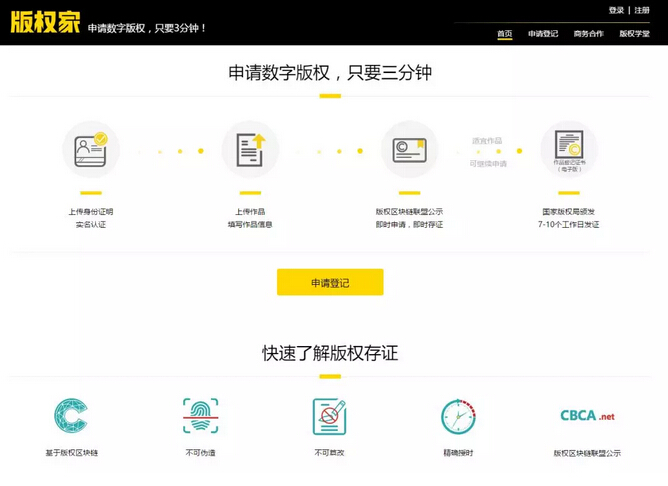The image size is (668, 486).
Task: Click the copyright blockchain publication icon
Action: click(x=409, y=150)
